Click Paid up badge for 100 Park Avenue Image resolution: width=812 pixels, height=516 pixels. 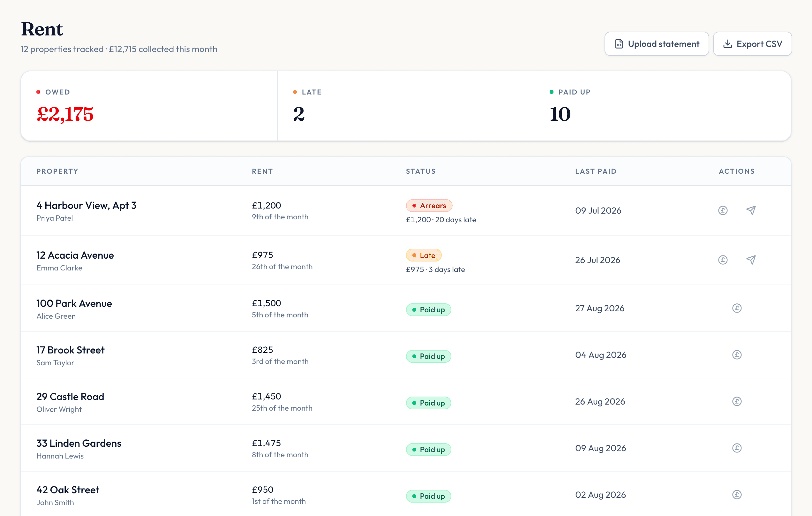(428, 310)
